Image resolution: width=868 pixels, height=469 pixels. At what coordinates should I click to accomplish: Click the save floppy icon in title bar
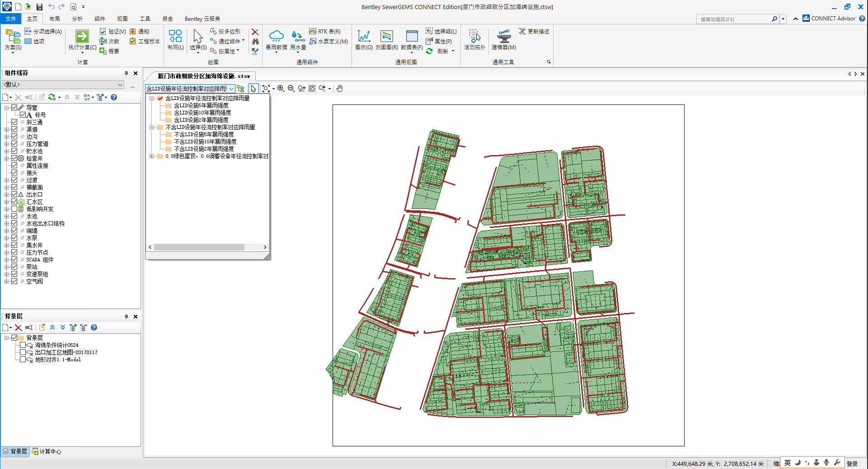[x=39, y=7]
